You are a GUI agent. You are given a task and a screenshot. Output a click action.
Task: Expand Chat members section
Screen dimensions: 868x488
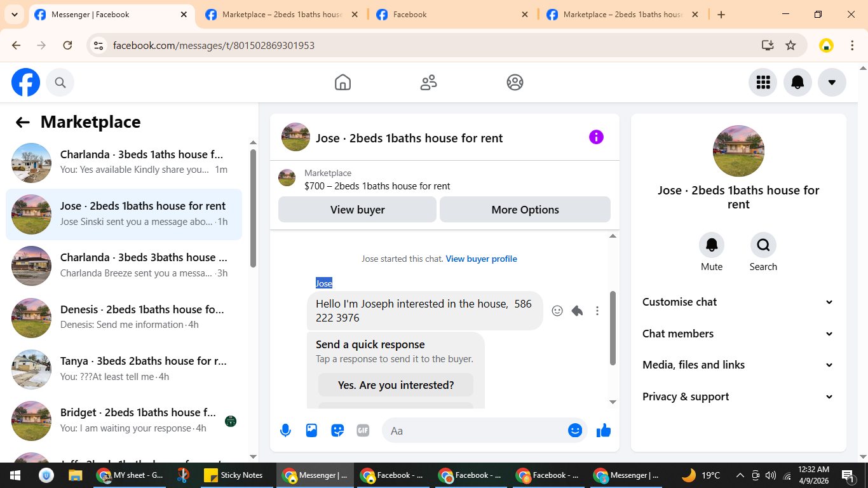(x=738, y=334)
